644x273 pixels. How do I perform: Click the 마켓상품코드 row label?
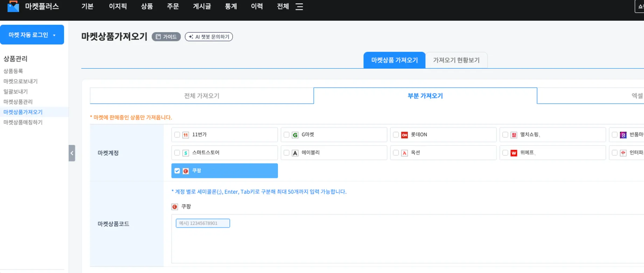(113, 224)
